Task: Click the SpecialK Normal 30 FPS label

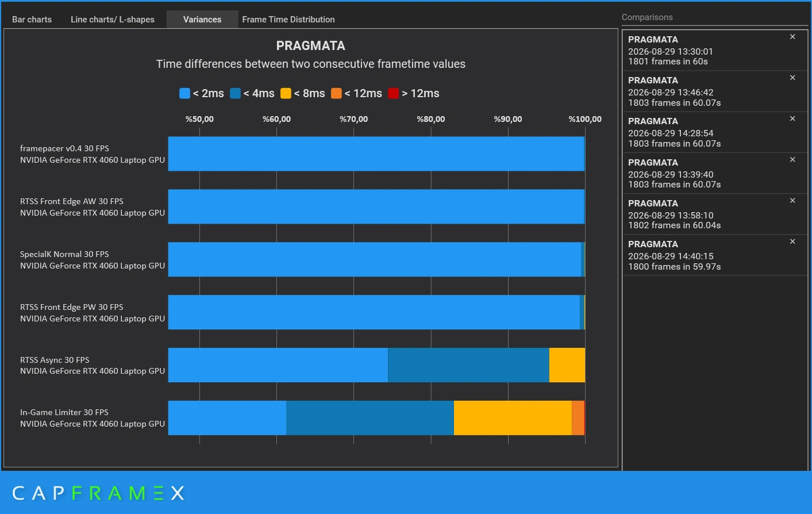Action: click(x=64, y=254)
